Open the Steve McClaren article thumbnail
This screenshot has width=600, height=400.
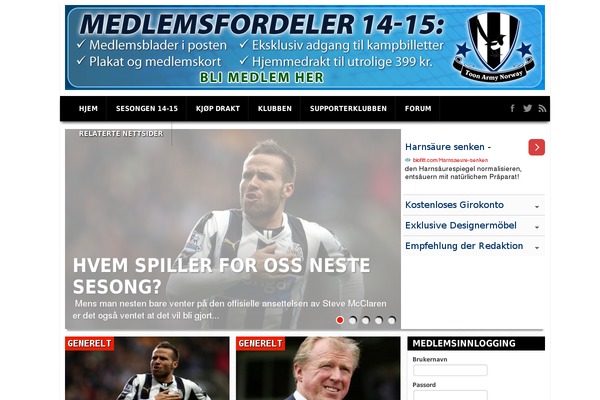point(318,368)
